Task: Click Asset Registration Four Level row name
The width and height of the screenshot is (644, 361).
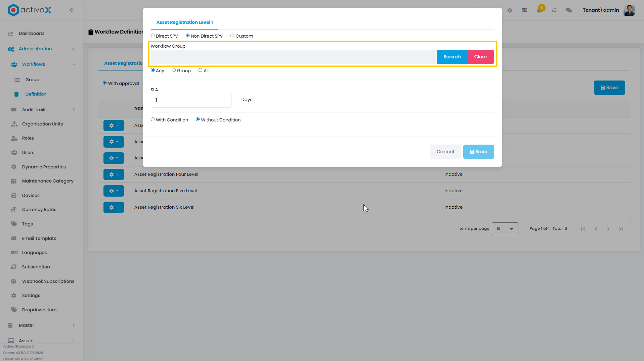Action: pos(166,174)
